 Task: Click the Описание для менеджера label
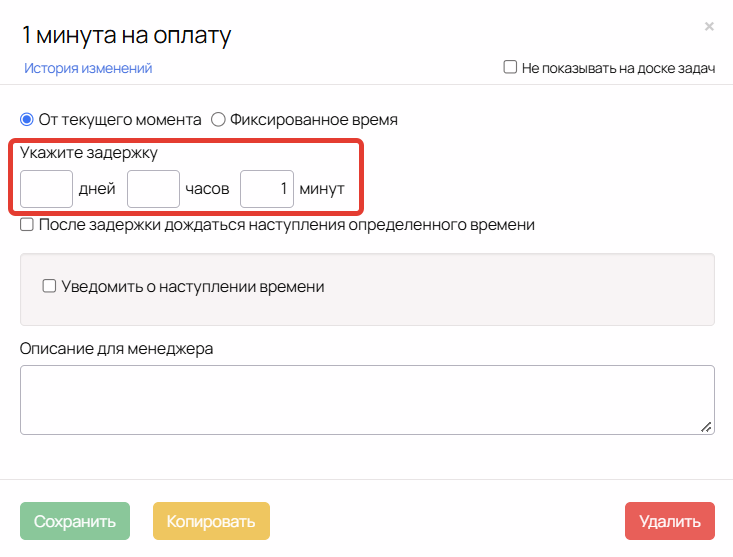pyautogui.click(x=116, y=349)
